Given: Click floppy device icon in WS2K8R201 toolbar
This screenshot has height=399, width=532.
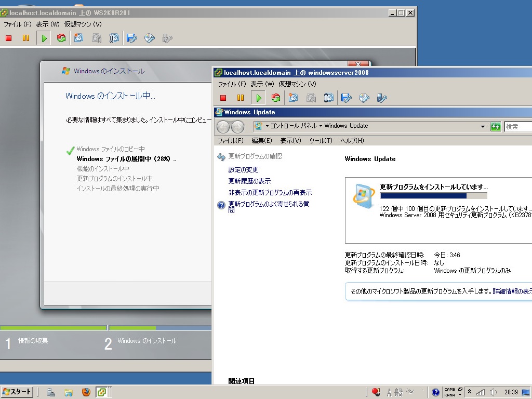Looking at the screenshot, I should (x=131, y=38).
